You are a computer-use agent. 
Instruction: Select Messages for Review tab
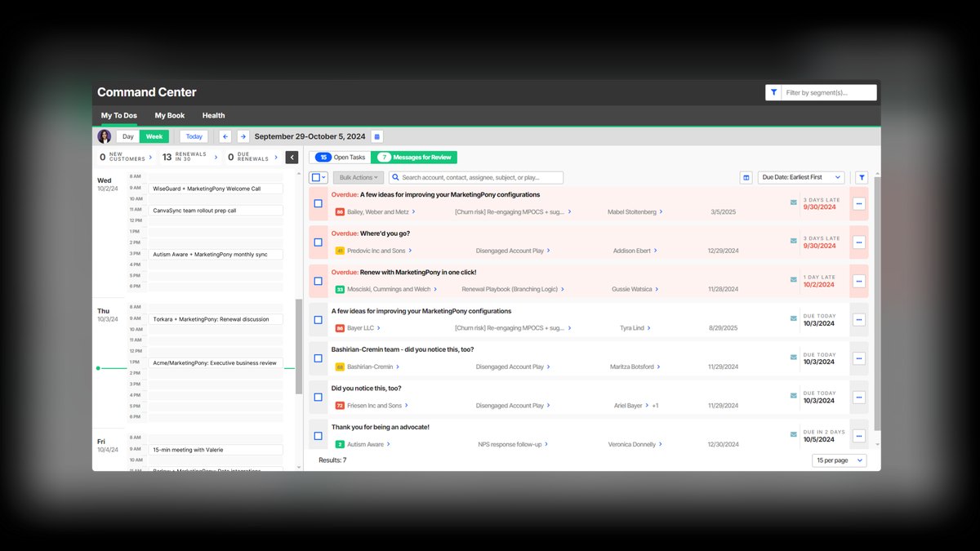point(415,157)
